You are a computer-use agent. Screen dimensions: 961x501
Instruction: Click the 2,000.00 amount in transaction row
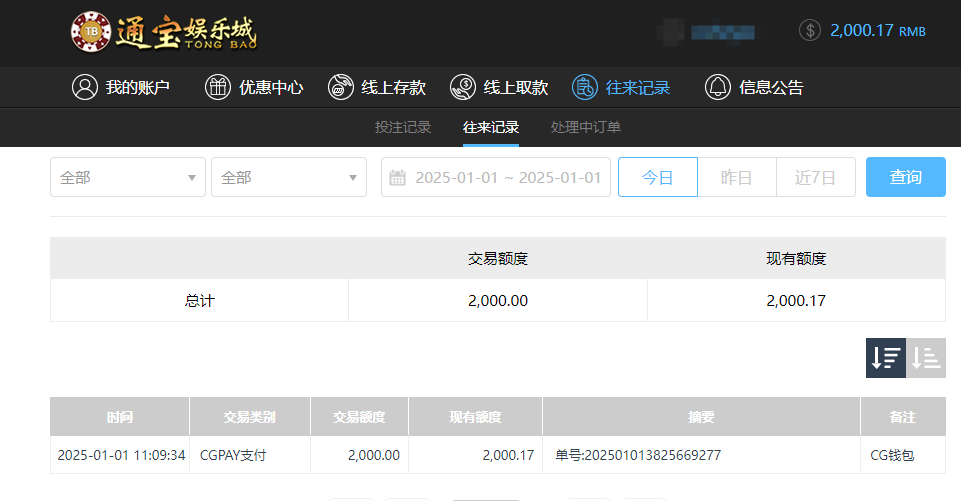(374, 455)
